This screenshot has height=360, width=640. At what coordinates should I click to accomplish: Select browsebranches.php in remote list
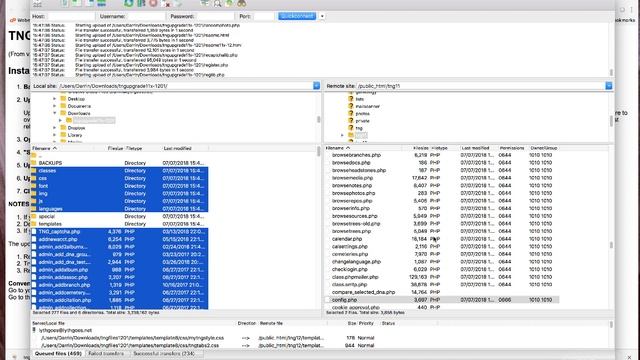point(442,155)
